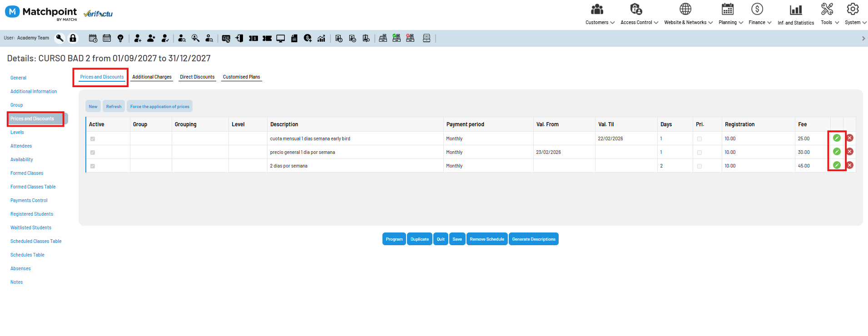
Task: Click the Refresh button
Action: (x=114, y=106)
